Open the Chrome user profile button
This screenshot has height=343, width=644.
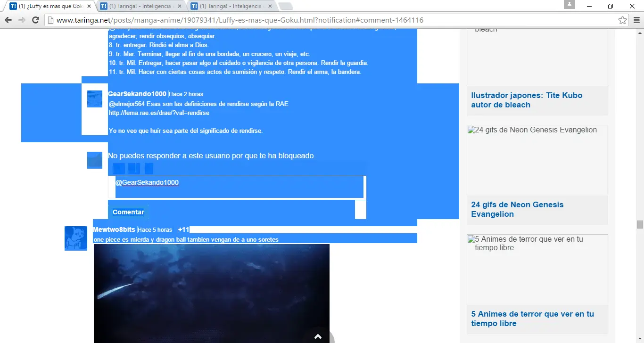click(570, 4)
